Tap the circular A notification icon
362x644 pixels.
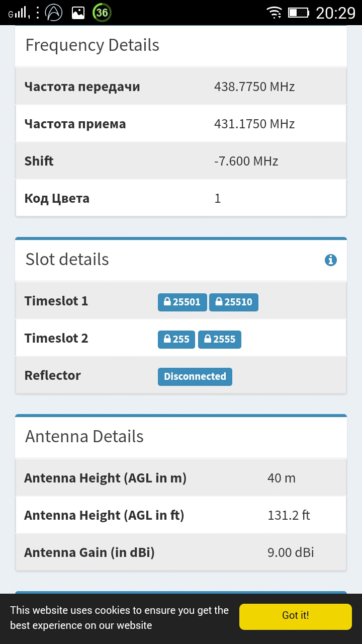[54, 13]
